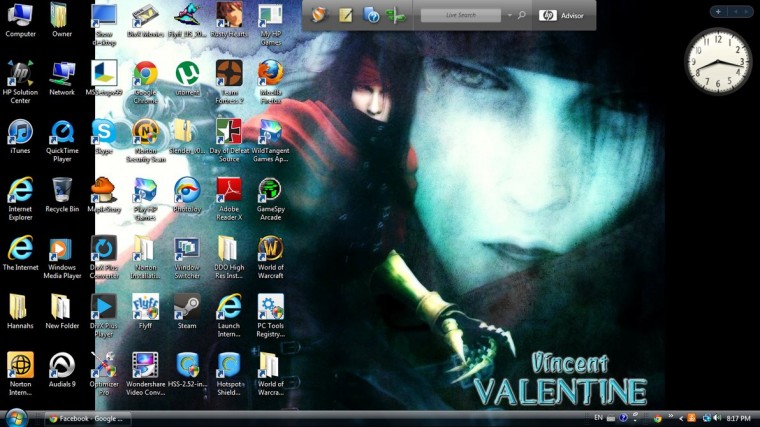Launch World of Warcraft game icon
760x427 pixels.
[x=270, y=257]
